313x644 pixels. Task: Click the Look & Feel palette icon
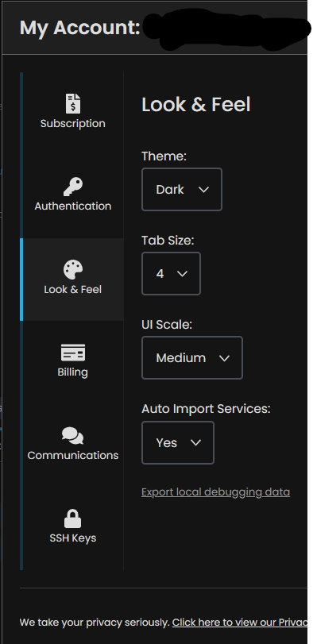pyautogui.click(x=73, y=270)
